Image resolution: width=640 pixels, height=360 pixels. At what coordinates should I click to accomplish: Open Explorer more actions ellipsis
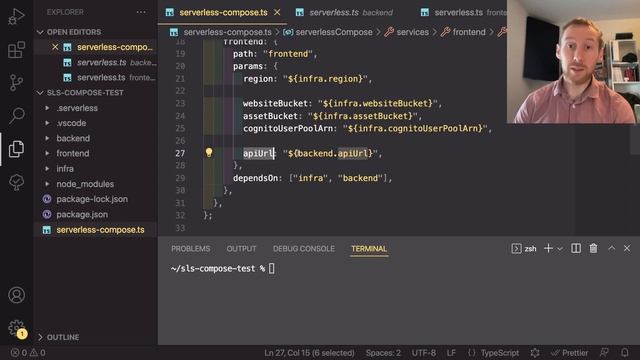(x=141, y=12)
